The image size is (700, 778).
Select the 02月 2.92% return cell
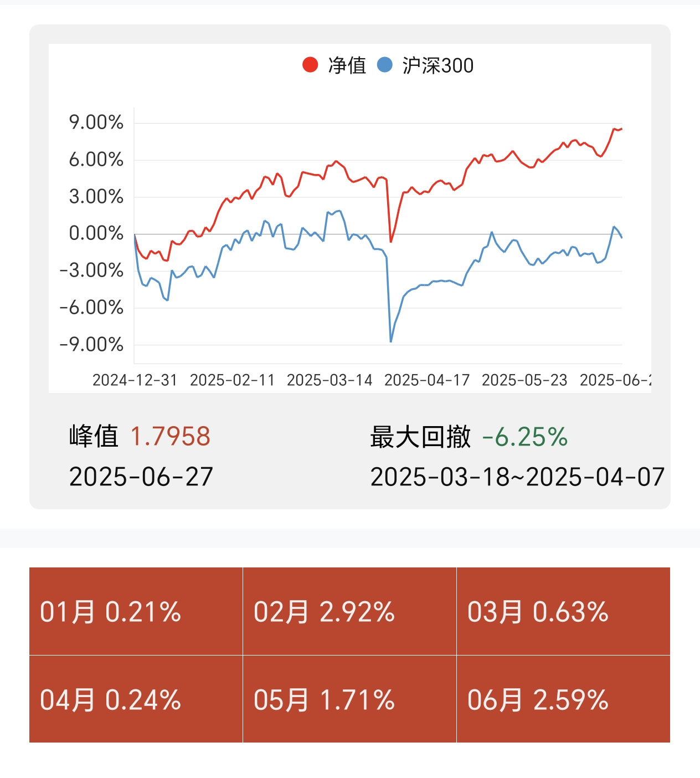pos(349,611)
